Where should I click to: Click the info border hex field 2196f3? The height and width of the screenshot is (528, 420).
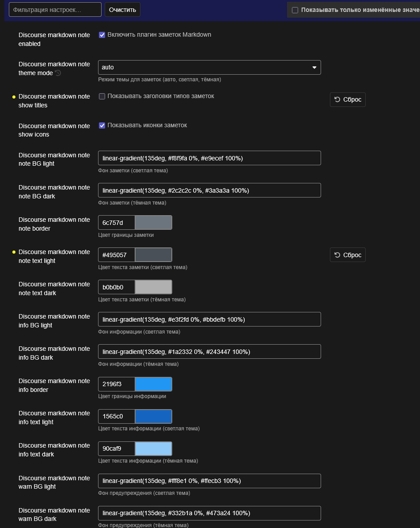(117, 384)
